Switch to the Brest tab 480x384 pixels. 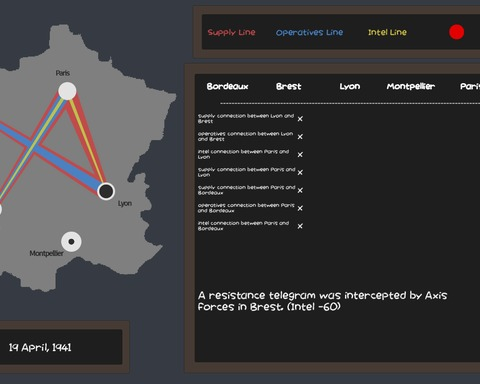click(289, 87)
